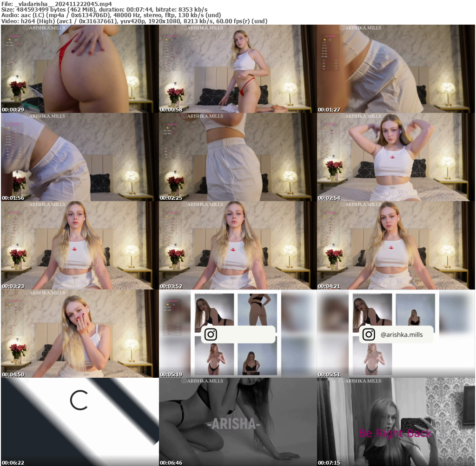Click the Instagram camera icon beside @arishka.mills

click(369, 335)
